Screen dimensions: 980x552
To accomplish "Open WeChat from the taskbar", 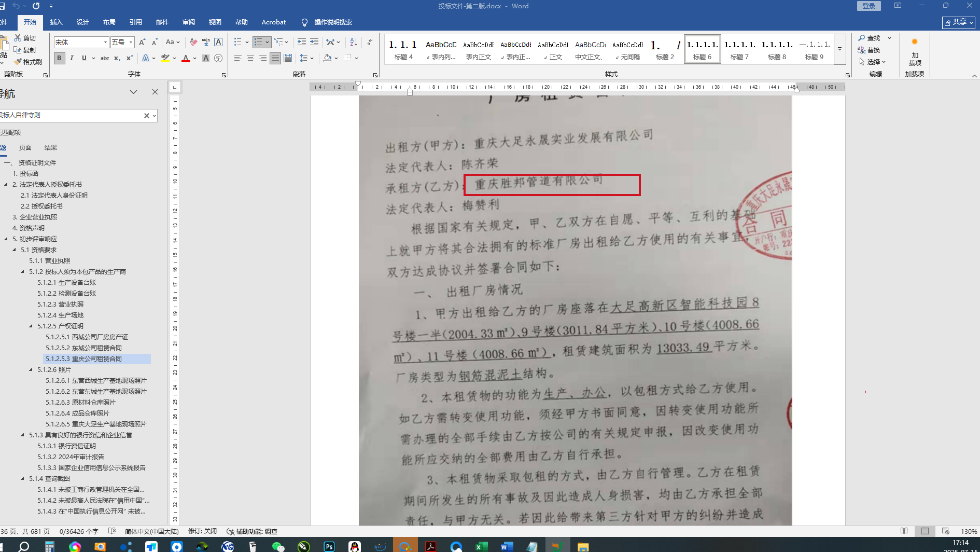I will tap(278, 546).
